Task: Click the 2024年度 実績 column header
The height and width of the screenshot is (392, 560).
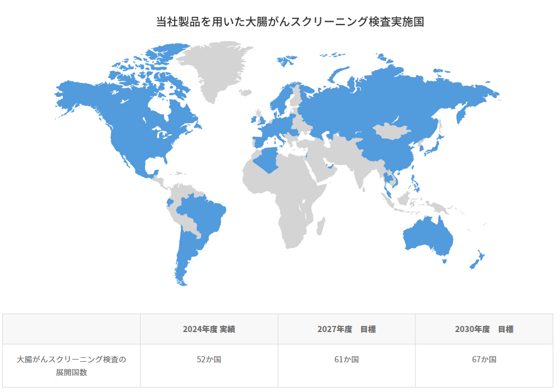Action: coord(209,329)
